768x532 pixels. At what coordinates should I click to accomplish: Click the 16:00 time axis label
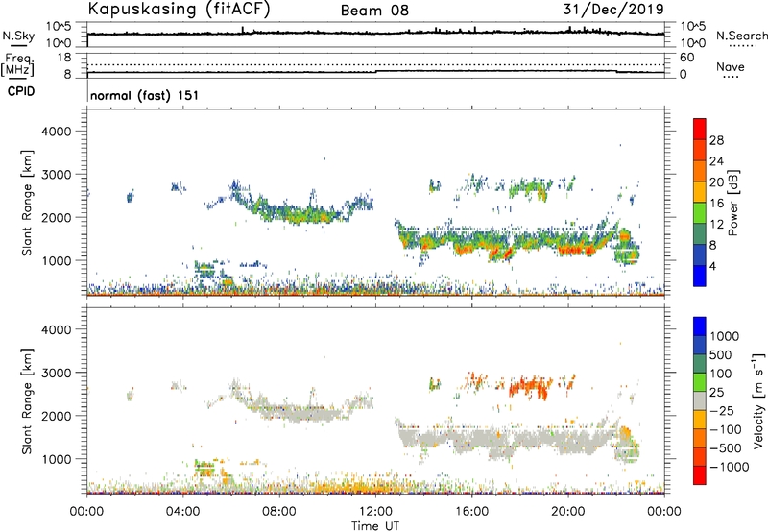tap(471, 512)
